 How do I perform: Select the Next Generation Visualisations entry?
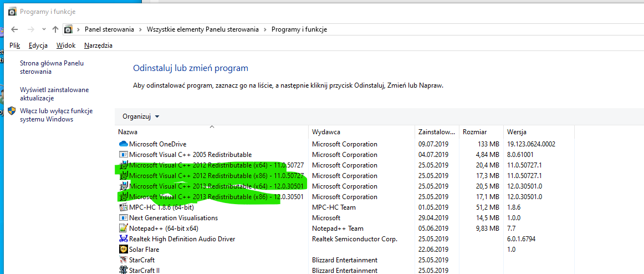point(173,218)
